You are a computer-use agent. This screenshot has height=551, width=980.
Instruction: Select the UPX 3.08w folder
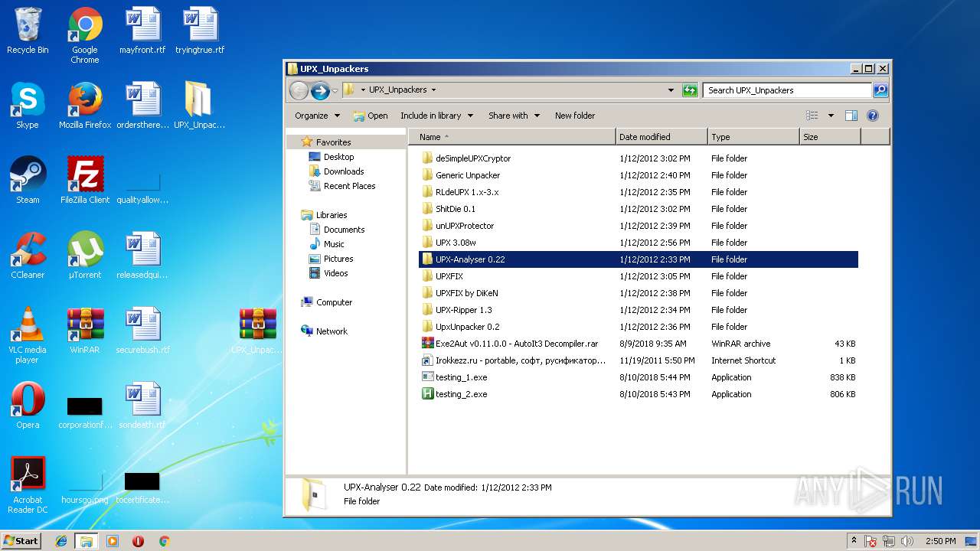pos(639,243)
